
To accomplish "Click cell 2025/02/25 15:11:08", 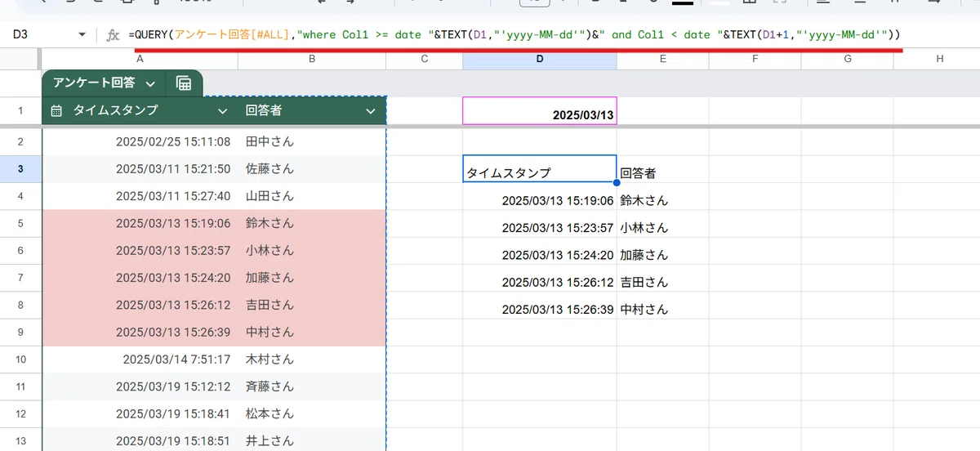I will (140, 142).
